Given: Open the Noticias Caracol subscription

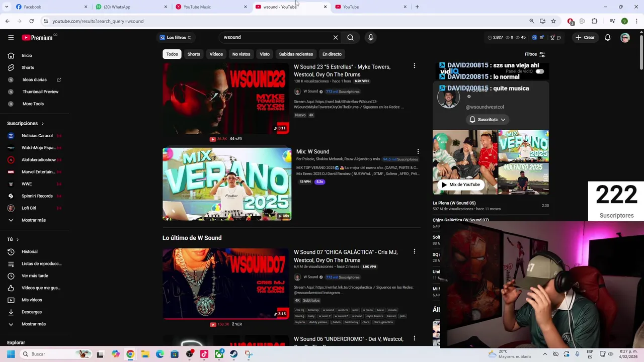Looking at the screenshot, I should (34, 136).
